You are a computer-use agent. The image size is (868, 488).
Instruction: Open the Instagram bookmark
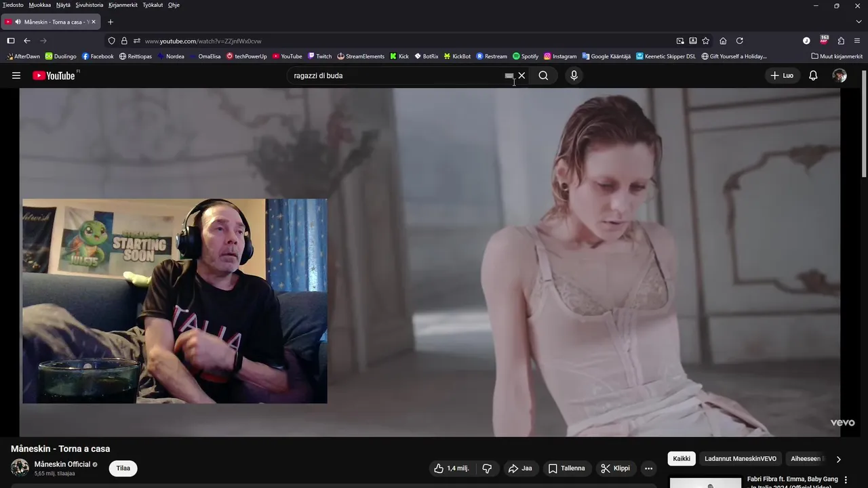click(x=560, y=56)
